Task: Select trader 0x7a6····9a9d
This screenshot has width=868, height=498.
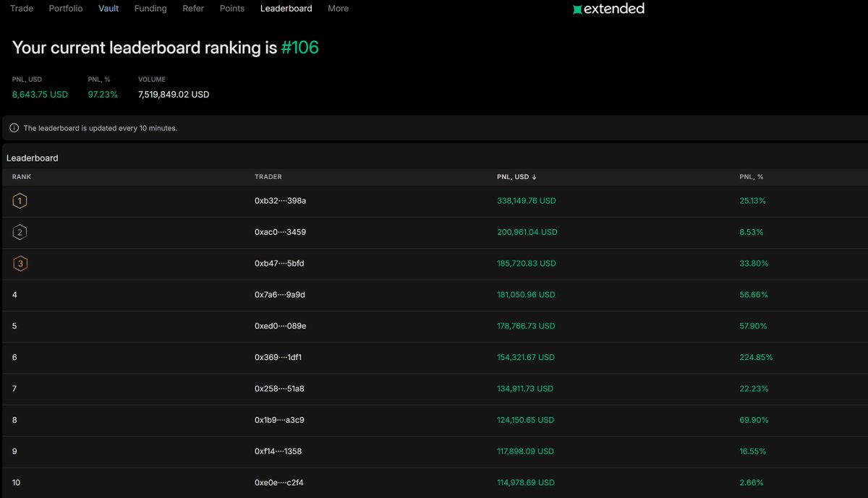Action: [x=280, y=295]
